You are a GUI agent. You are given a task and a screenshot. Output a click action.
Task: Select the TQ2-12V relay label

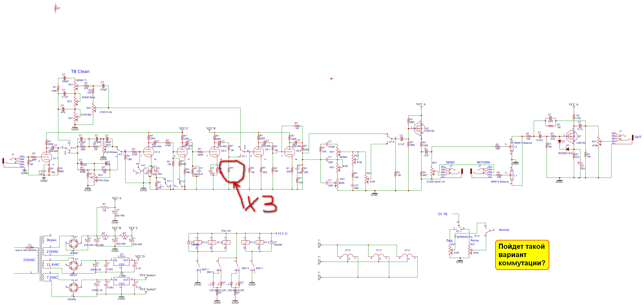point(226,231)
